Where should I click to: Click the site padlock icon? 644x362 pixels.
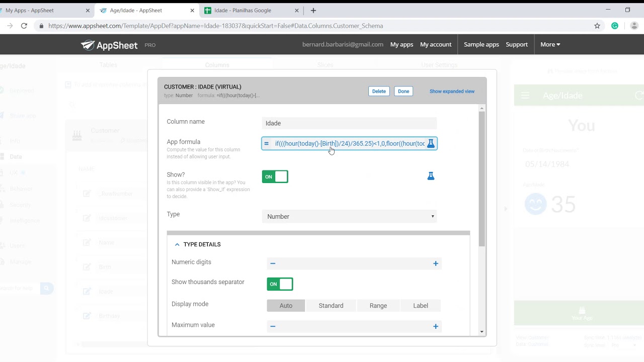tap(41, 26)
